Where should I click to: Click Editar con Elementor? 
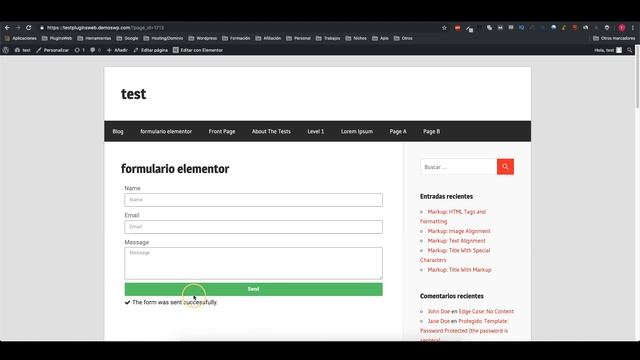pos(198,50)
